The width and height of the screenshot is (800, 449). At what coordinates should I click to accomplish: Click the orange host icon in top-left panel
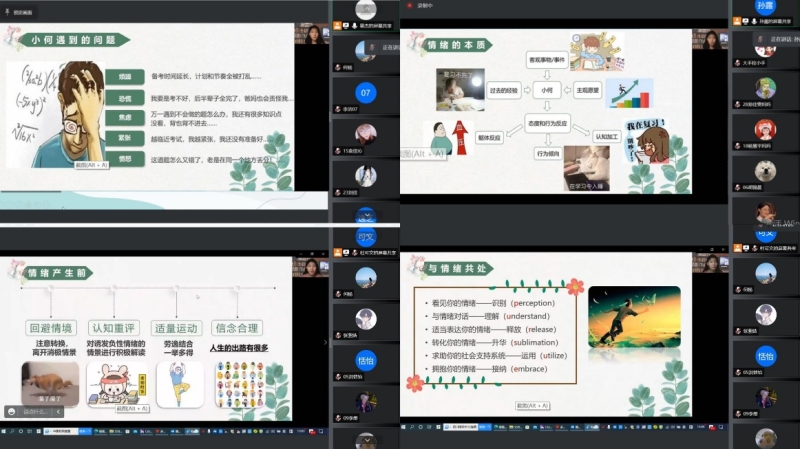tap(337, 25)
